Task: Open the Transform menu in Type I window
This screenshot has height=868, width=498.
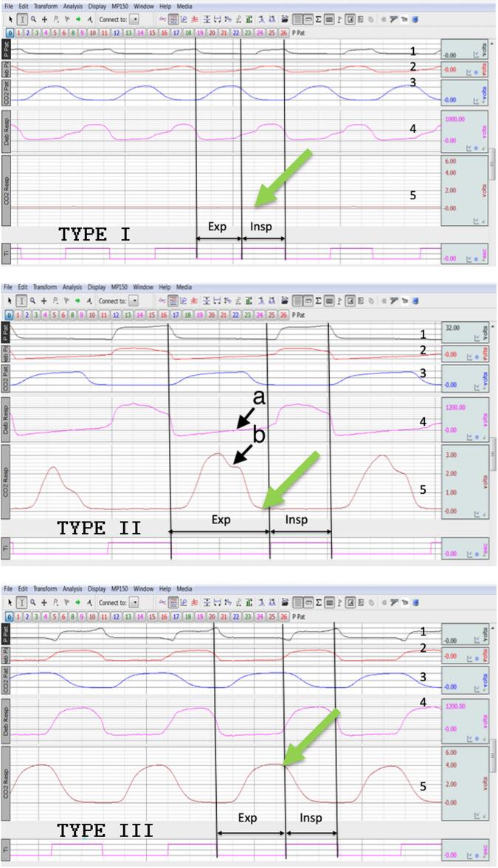Action: coord(45,6)
